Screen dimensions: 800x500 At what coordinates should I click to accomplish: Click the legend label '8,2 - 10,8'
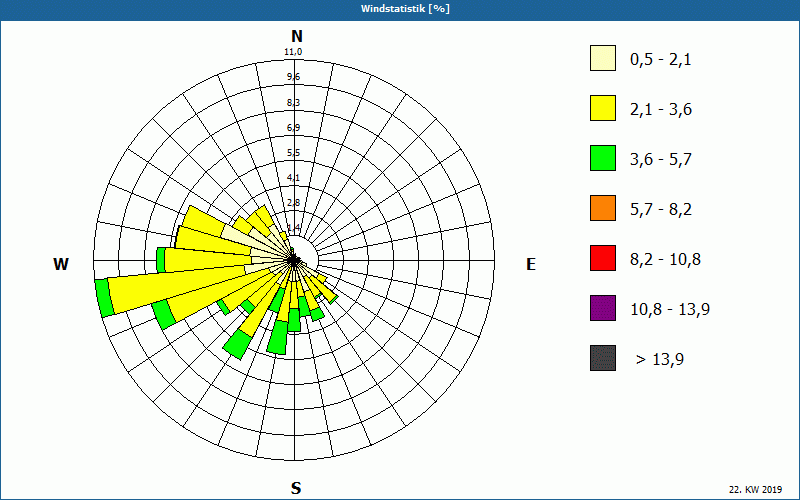click(x=665, y=260)
